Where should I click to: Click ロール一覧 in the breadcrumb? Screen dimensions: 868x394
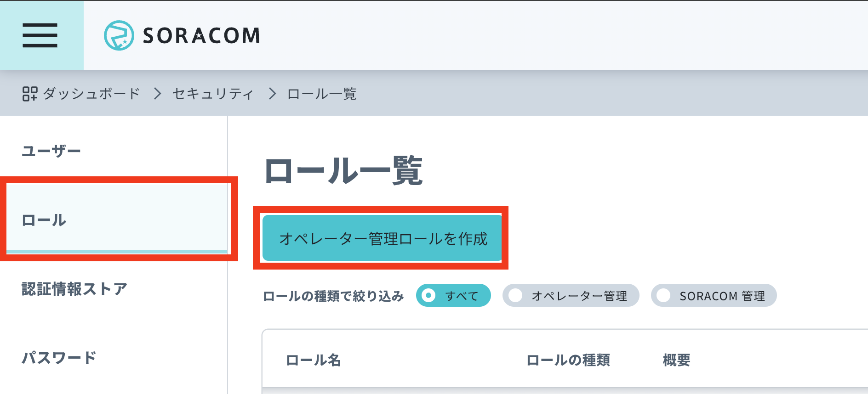pos(322,94)
